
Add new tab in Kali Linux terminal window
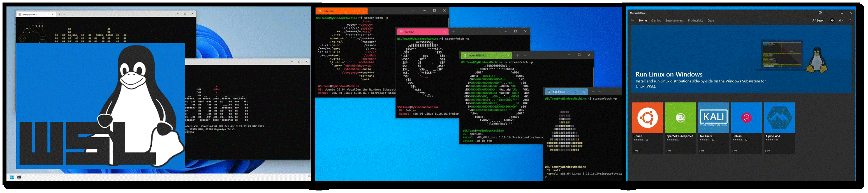click(x=593, y=92)
